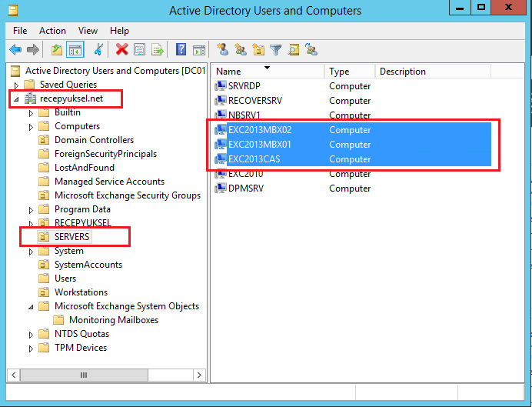
Task: Click the Back arrow toolbar icon
Action: (x=15, y=50)
